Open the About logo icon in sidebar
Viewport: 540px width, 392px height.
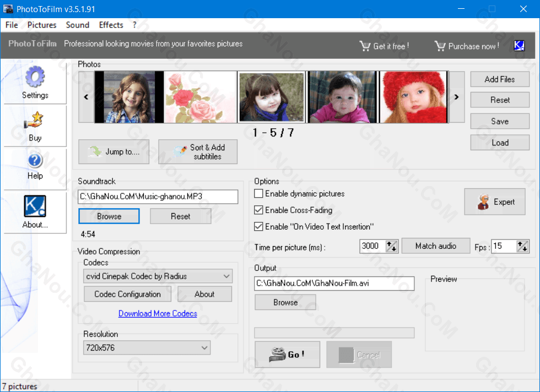35,206
